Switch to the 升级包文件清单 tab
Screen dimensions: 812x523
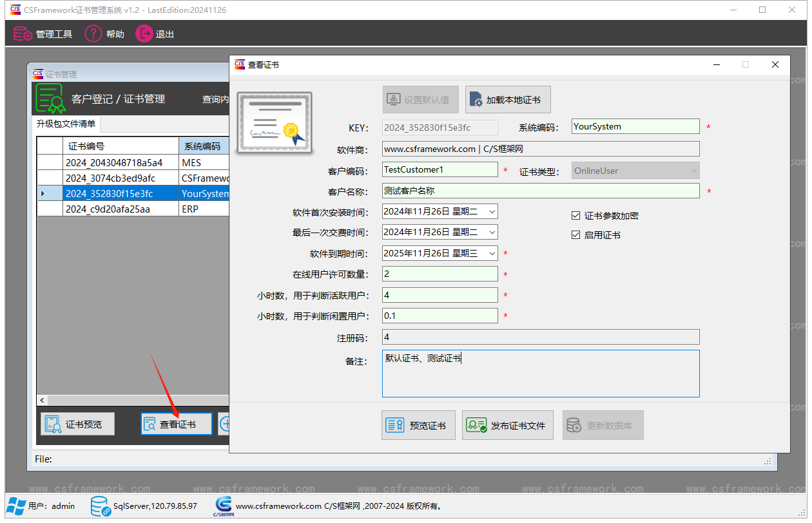point(66,124)
